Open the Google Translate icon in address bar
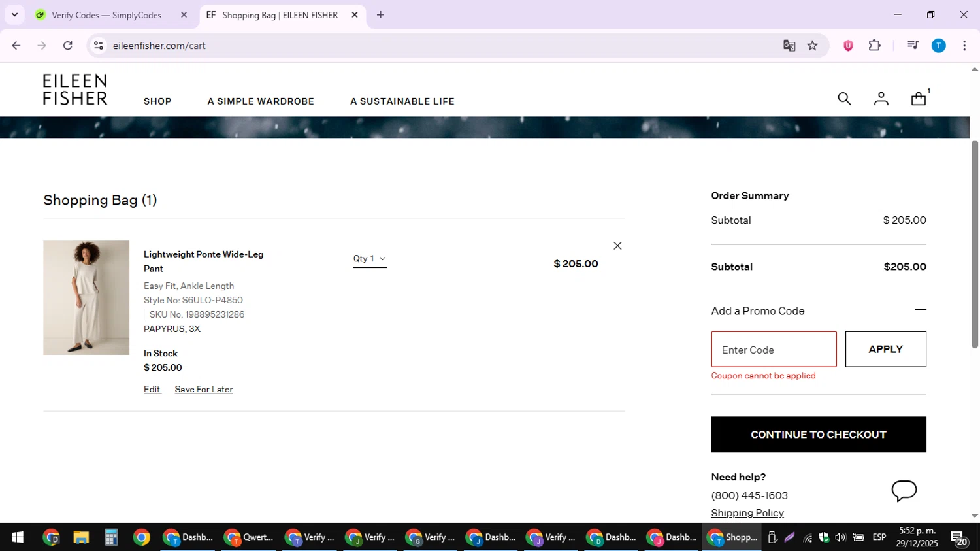The width and height of the screenshot is (980, 551). [789, 46]
